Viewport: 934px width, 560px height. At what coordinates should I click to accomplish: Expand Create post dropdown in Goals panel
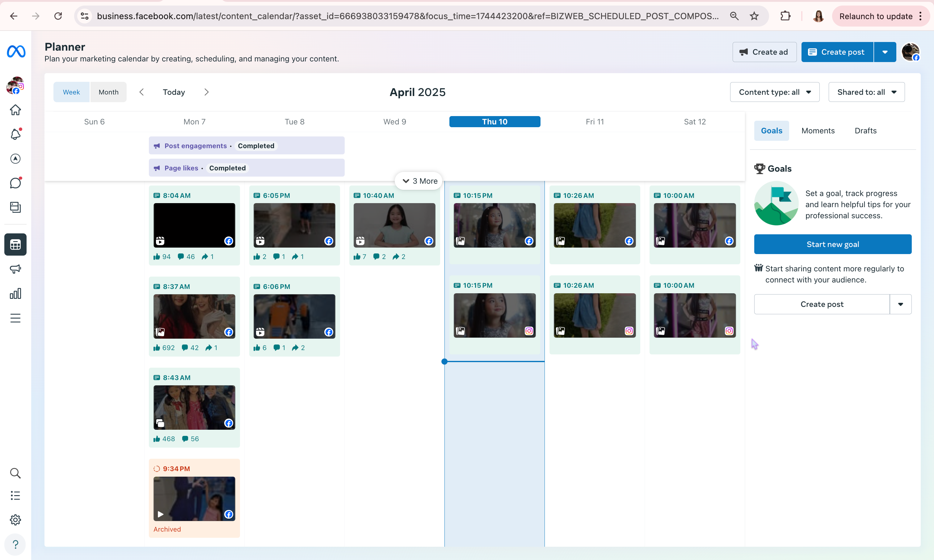tap(900, 304)
